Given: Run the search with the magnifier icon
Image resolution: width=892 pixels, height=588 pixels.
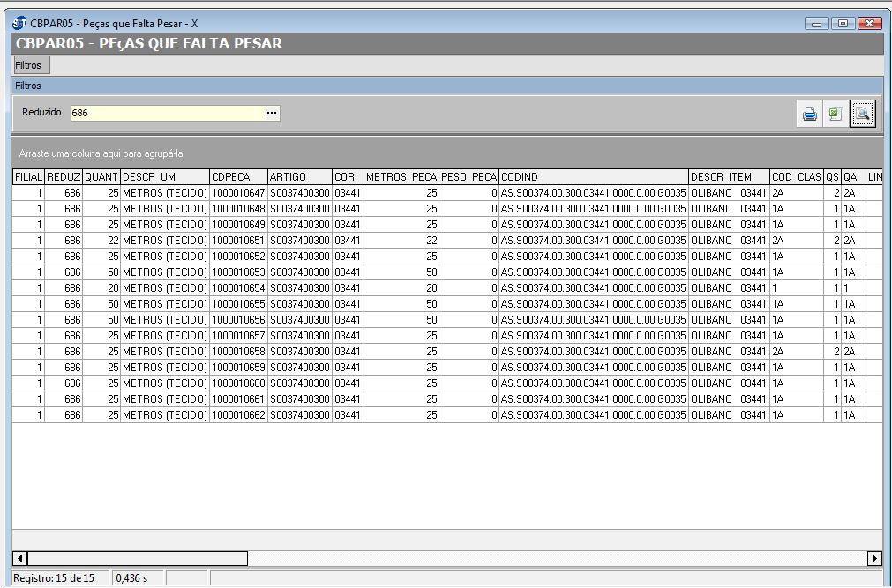Looking at the screenshot, I should [862, 114].
